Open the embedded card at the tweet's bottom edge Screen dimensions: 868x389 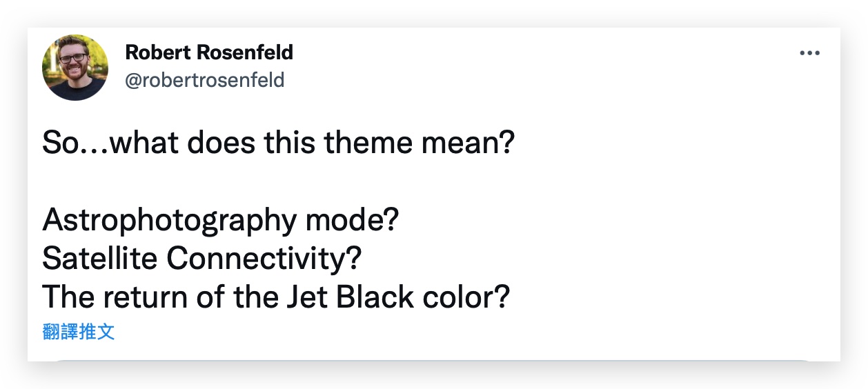pos(434,361)
